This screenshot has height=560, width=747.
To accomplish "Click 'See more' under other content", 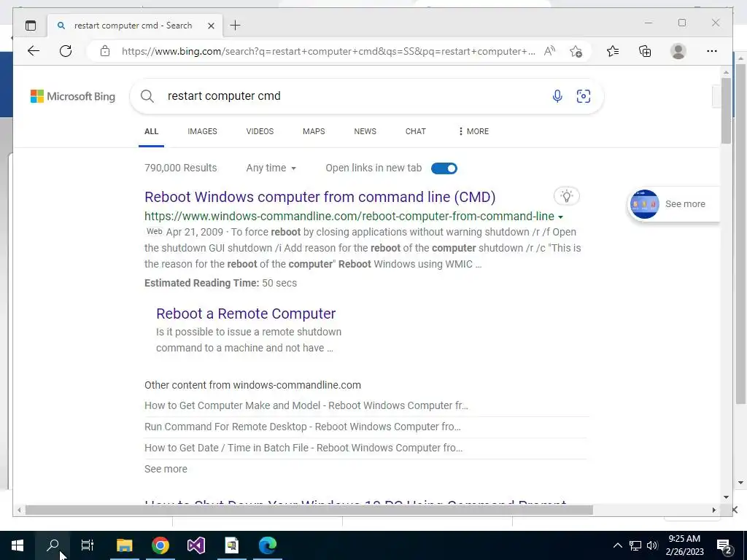I will pos(166,469).
